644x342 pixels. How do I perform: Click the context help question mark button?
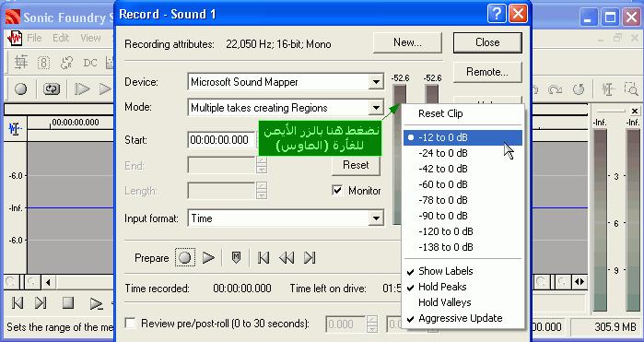tap(497, 15)
